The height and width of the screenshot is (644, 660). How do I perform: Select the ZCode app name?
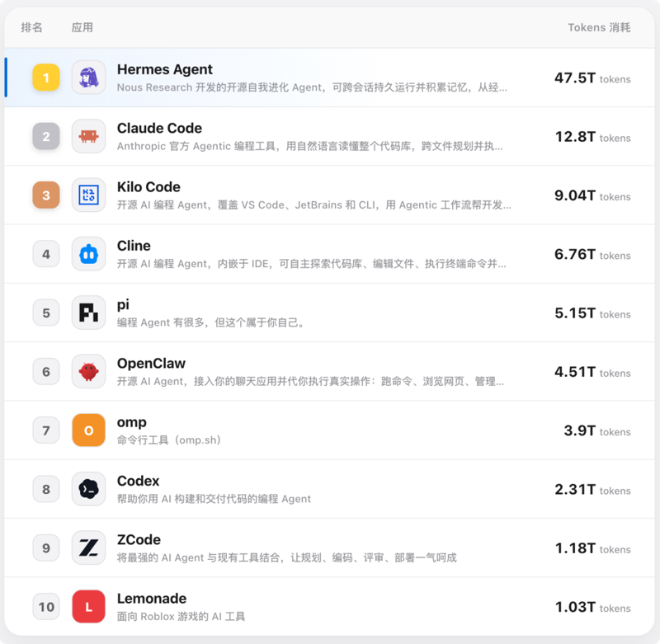(139, 539)
